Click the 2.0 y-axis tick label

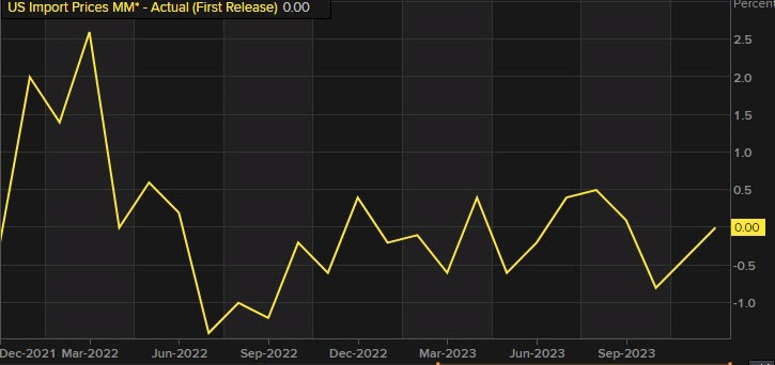(743, 78)
